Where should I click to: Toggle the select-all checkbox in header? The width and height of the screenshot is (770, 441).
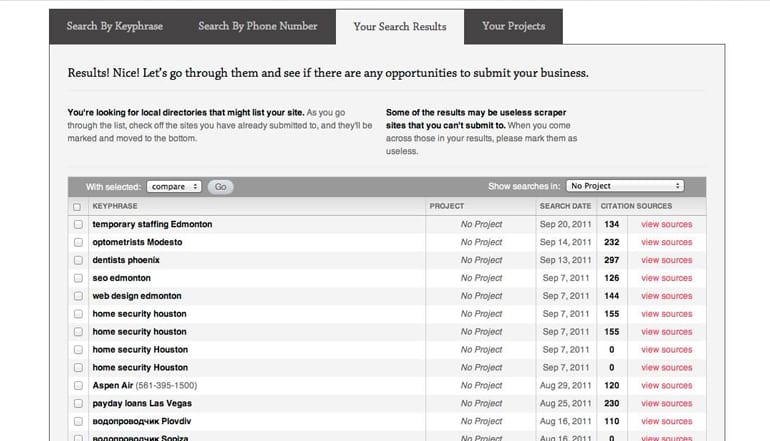[x=78, y=207]
